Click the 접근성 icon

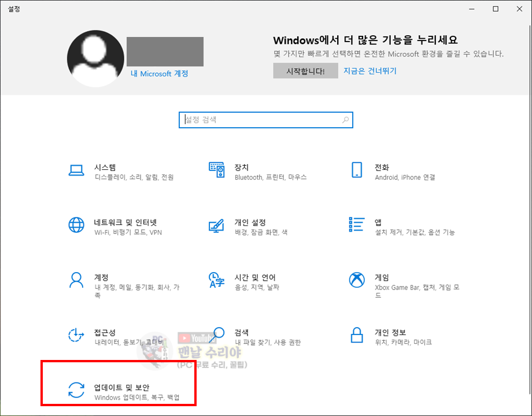coord(76,335)
